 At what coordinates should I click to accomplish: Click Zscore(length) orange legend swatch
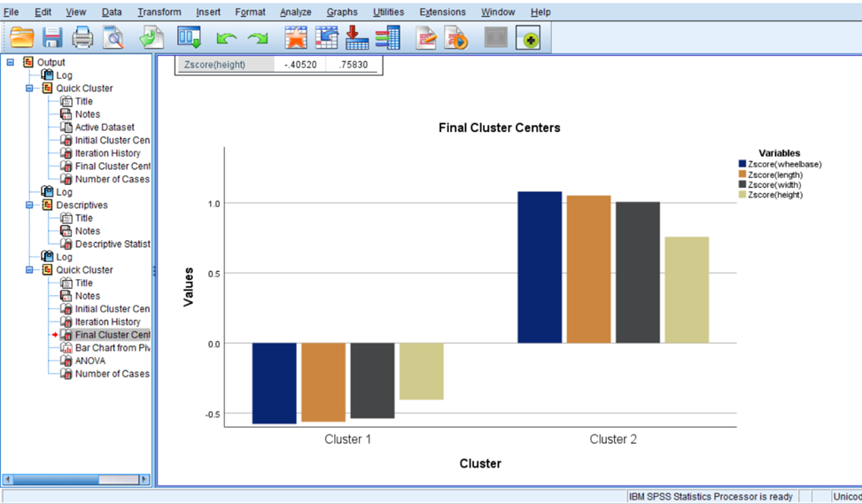742,174
